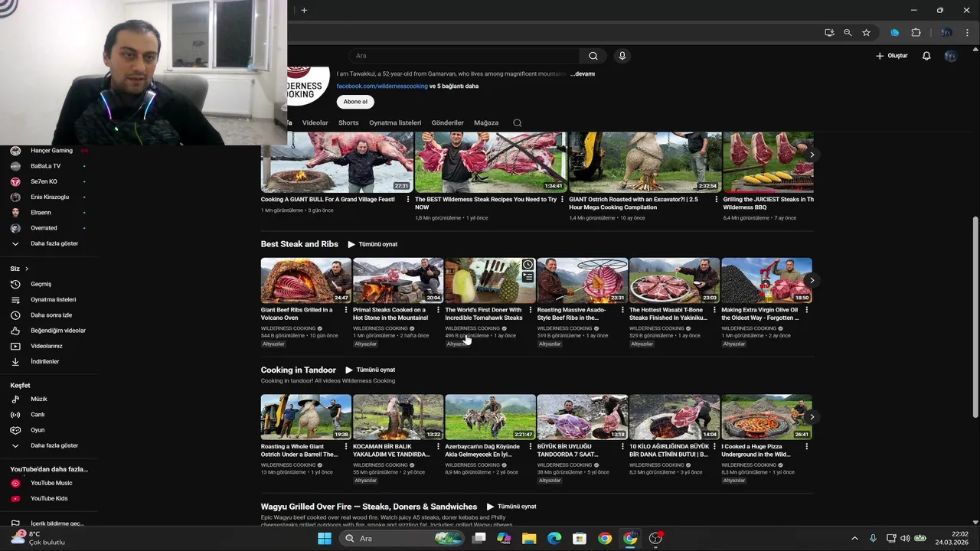Show hidden system tray icons chevron

[x=854, y=538]
